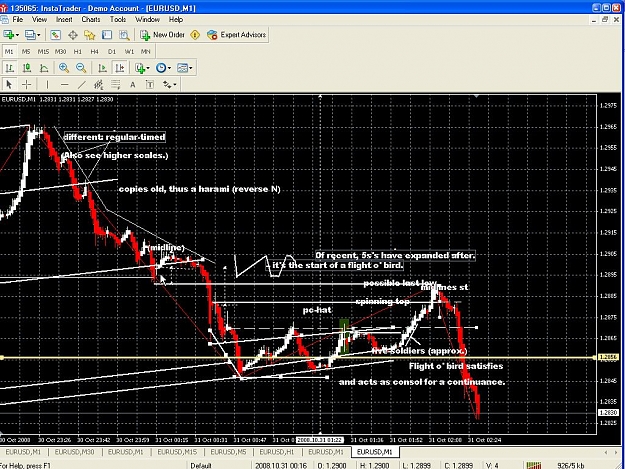Switch to the EURUSD,M5 chart tab
Screen dimensions: 625x469
coord(228,452)
